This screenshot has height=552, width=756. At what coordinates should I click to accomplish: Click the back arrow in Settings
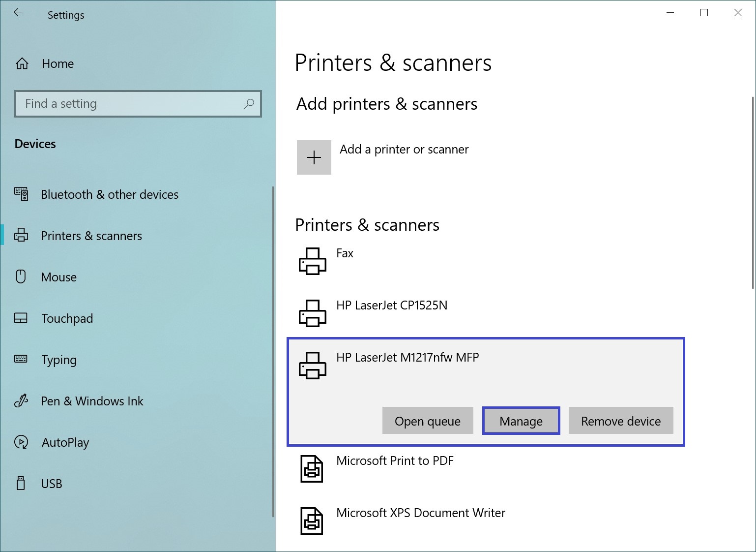[x=18, y=13]
